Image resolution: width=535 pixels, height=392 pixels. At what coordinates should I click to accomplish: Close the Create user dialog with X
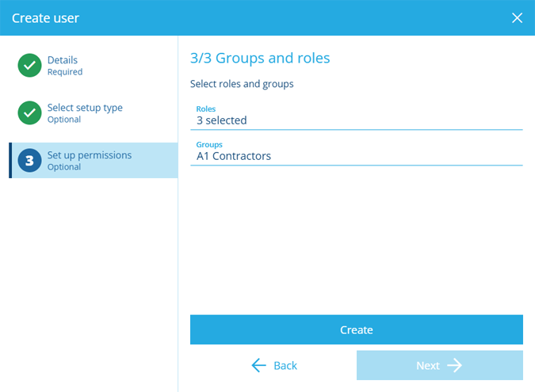(x=517, y=17)
